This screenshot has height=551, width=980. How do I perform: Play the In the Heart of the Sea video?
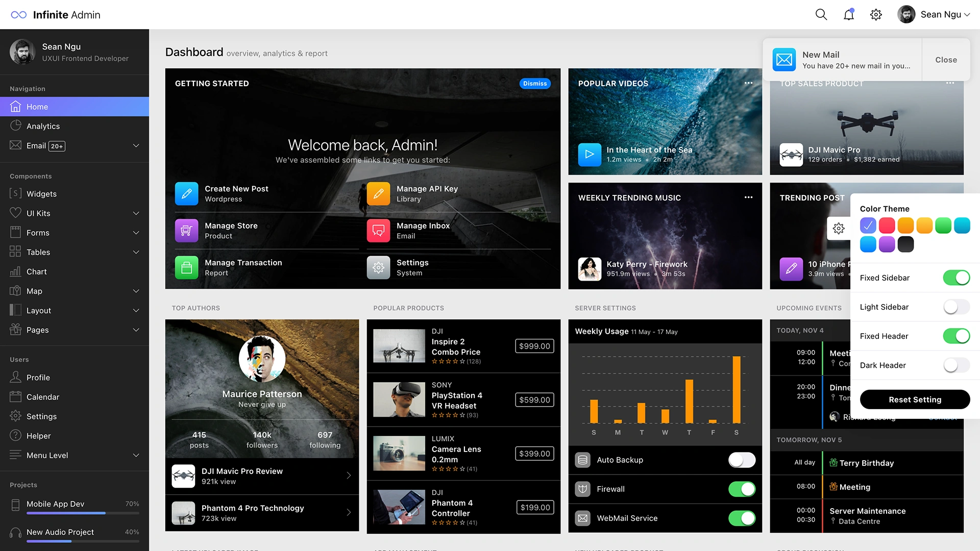click(x=590, y=155)
